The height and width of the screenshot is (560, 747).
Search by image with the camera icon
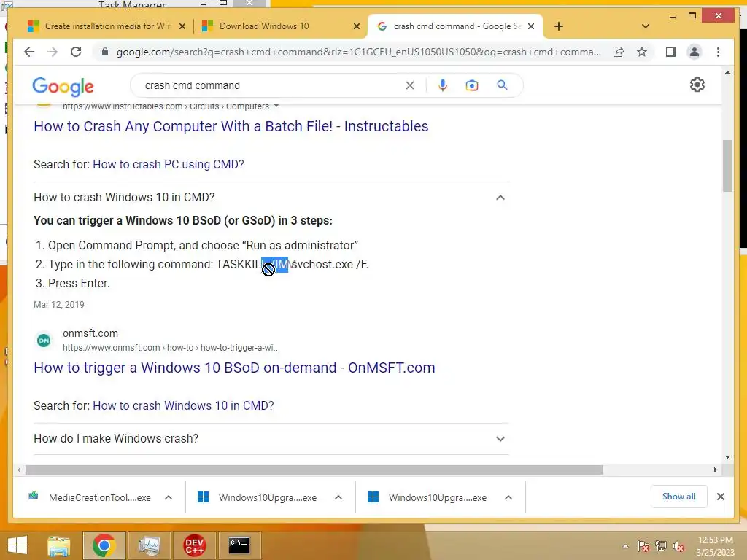click(472, 85)
